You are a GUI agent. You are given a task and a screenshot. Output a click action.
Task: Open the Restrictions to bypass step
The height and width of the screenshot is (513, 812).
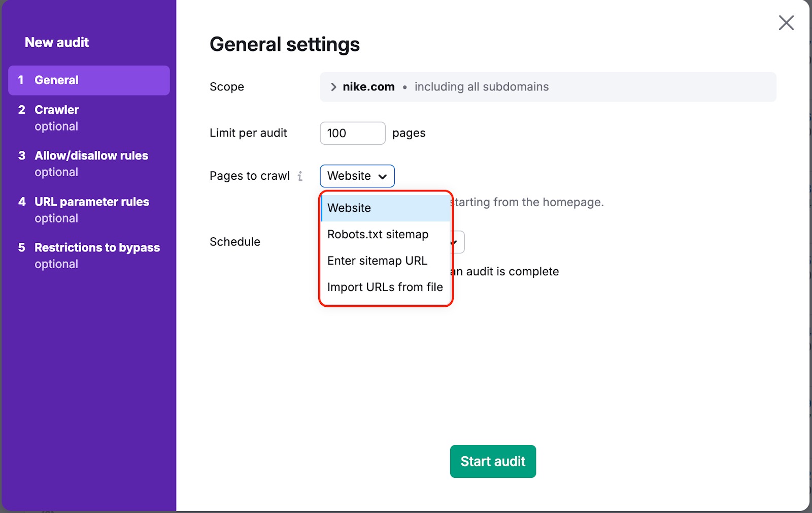(97, 247)
